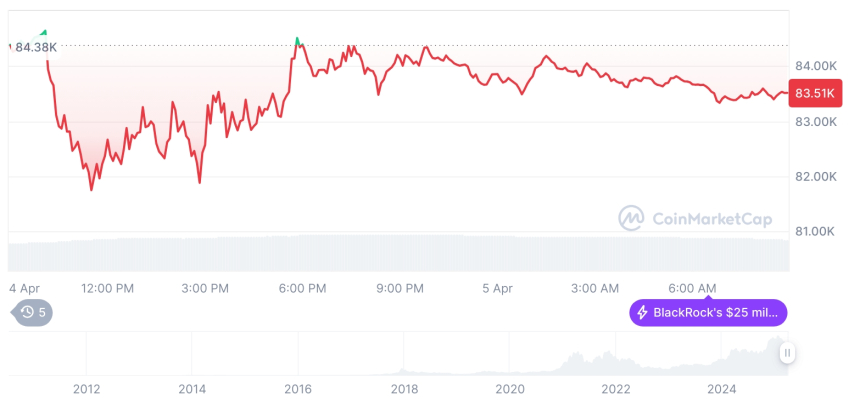
Task: Click the green peak marker near 6:00 PM
Action: coord(297,40)
